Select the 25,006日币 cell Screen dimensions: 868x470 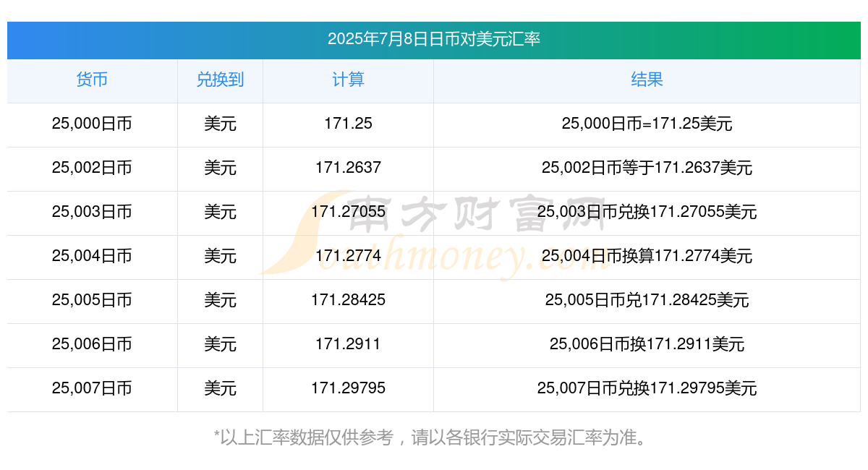[x=92, y=344]
